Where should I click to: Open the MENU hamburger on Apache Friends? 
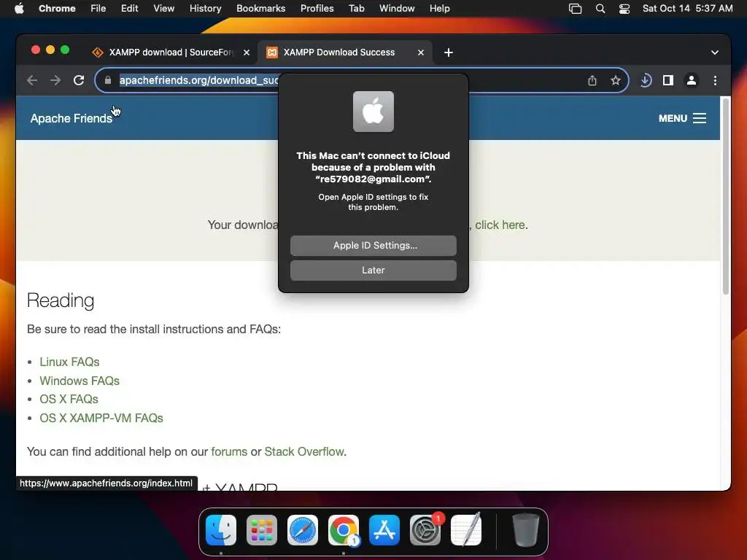click(682, 118)
